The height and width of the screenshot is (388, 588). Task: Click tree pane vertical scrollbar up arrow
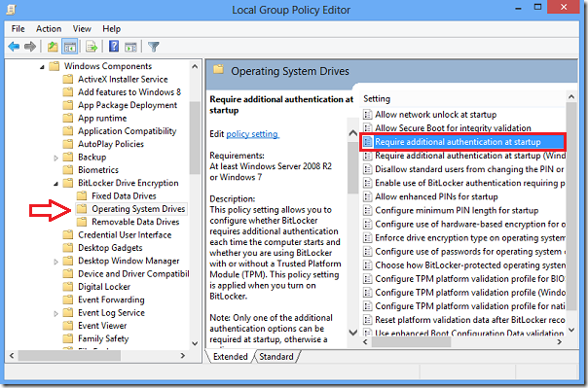[195, 67]
